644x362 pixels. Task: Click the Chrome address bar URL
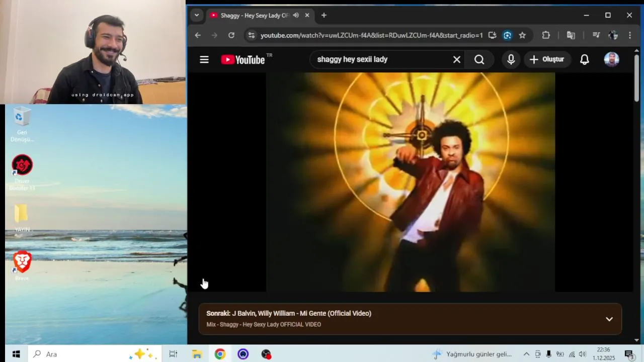click(x=371, y=35)
